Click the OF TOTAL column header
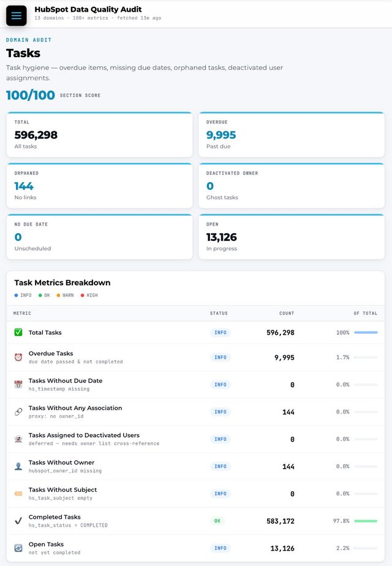This screenshot has height=566, width=392. point(365,313)
